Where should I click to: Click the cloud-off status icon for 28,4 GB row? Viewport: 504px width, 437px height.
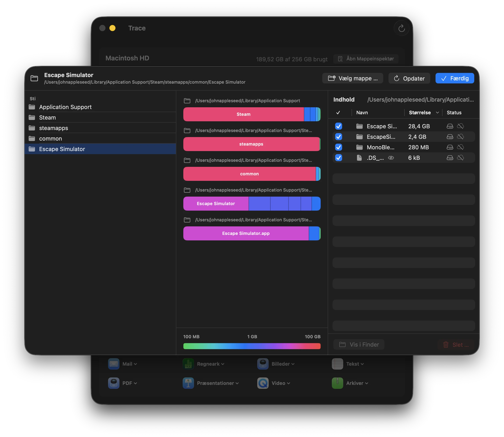pyautogui.click(x=460, y=126)
